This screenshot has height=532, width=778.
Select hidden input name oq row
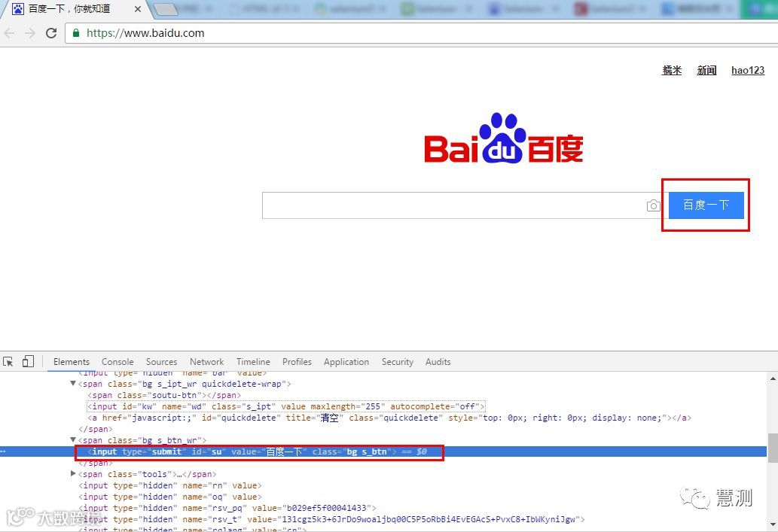(169, 497)
